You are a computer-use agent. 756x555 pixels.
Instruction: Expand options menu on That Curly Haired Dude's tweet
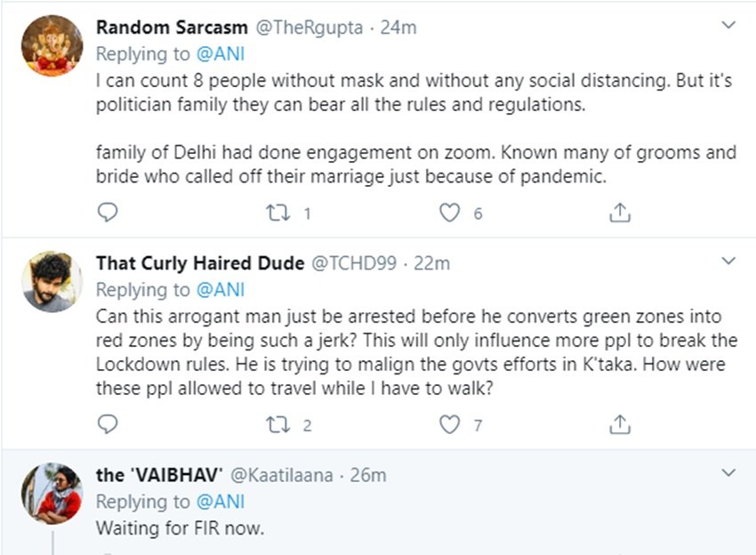click(x=728, y=261)
